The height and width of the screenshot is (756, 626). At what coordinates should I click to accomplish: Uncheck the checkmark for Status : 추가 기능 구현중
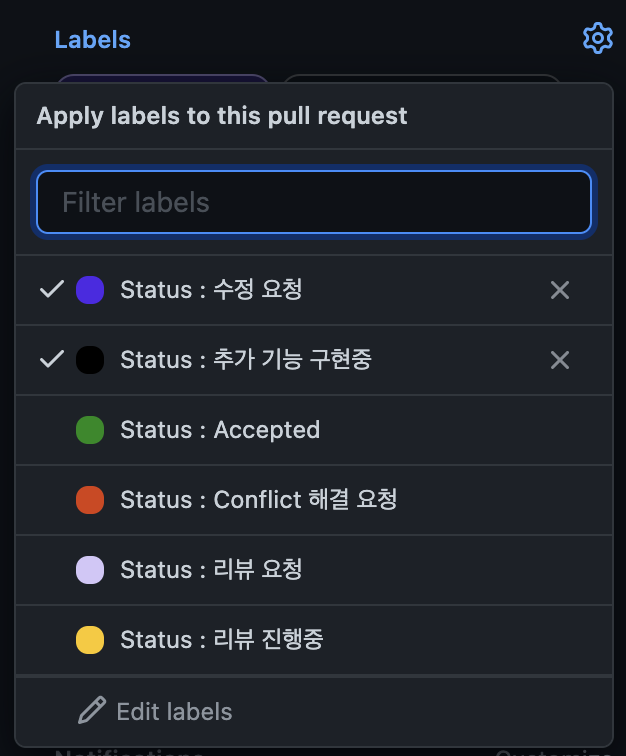pyautogui.click(x=52, y=359)
